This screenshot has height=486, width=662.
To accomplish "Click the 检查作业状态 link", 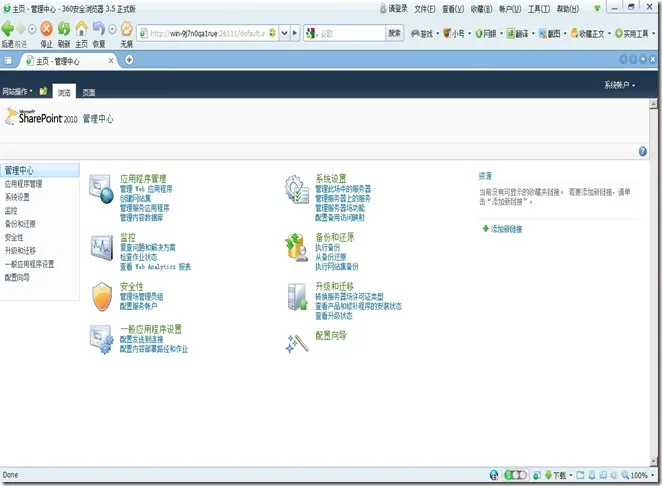I will point(138,257).
